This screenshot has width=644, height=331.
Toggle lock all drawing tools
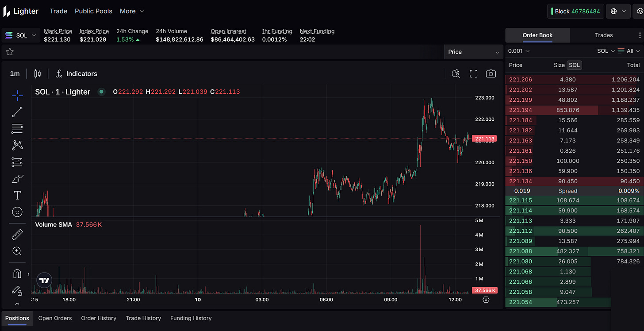[17, 291]
